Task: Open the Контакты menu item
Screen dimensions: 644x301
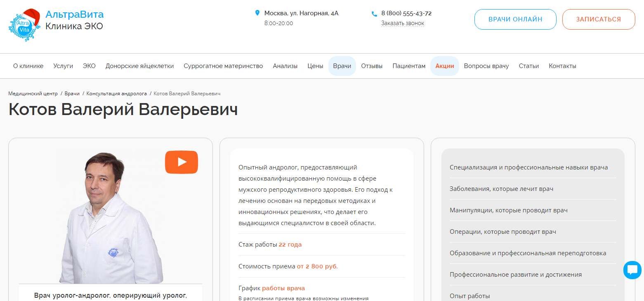Action: pyautogui.click(x=562, y=66)
